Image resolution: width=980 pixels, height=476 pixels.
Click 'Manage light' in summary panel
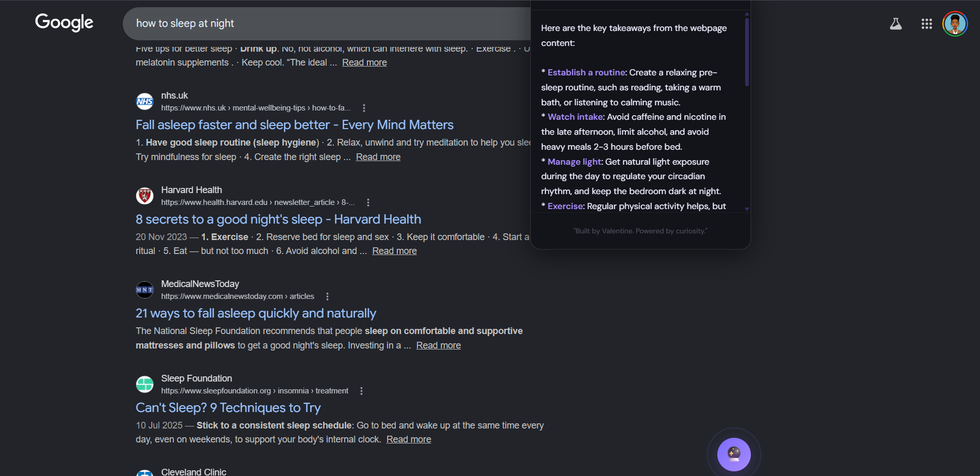coord(574,162)
